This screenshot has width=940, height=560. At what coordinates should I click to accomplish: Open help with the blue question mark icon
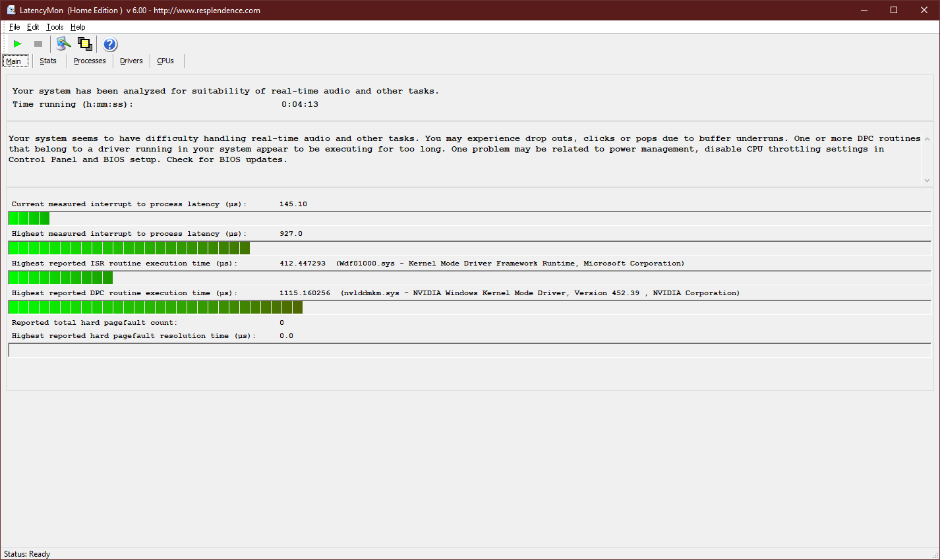click(x=110, y=44)
